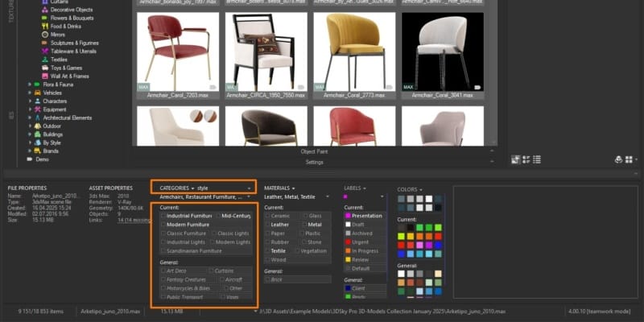
Task: Select the Decorative Objects category icon
Action: pos(45,10)
